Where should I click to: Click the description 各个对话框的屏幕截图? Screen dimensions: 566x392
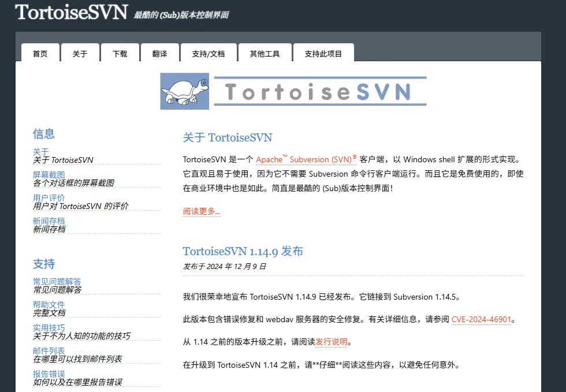[x=73, y=183]
